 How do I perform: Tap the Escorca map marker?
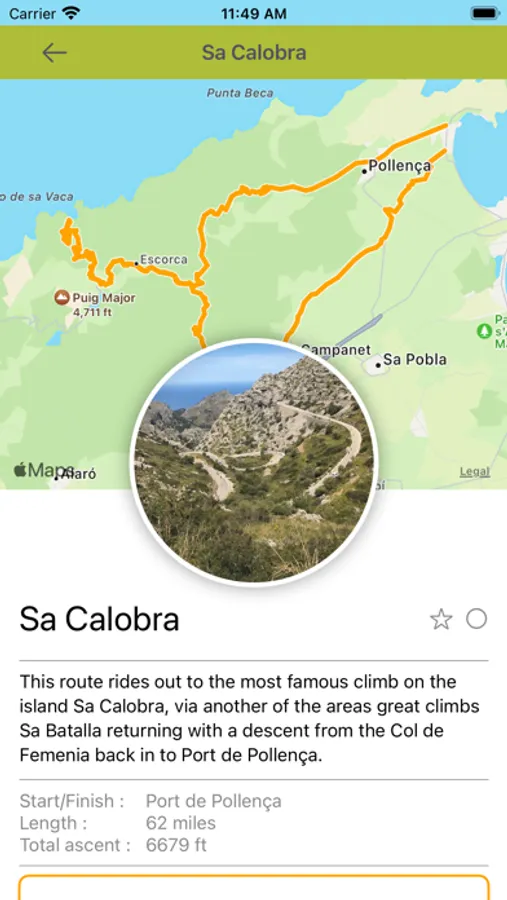coord(136,263)
